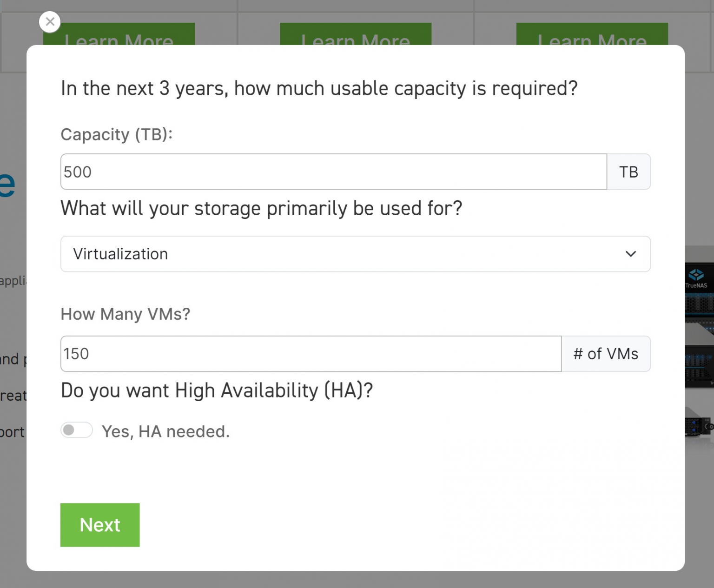Click the 'How Many VMs?' label
714x588 pixels.
[126, 314]
